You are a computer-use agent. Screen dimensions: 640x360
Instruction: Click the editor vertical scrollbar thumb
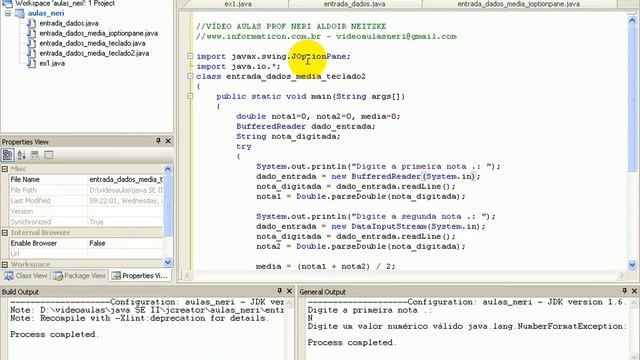point(632,98)
